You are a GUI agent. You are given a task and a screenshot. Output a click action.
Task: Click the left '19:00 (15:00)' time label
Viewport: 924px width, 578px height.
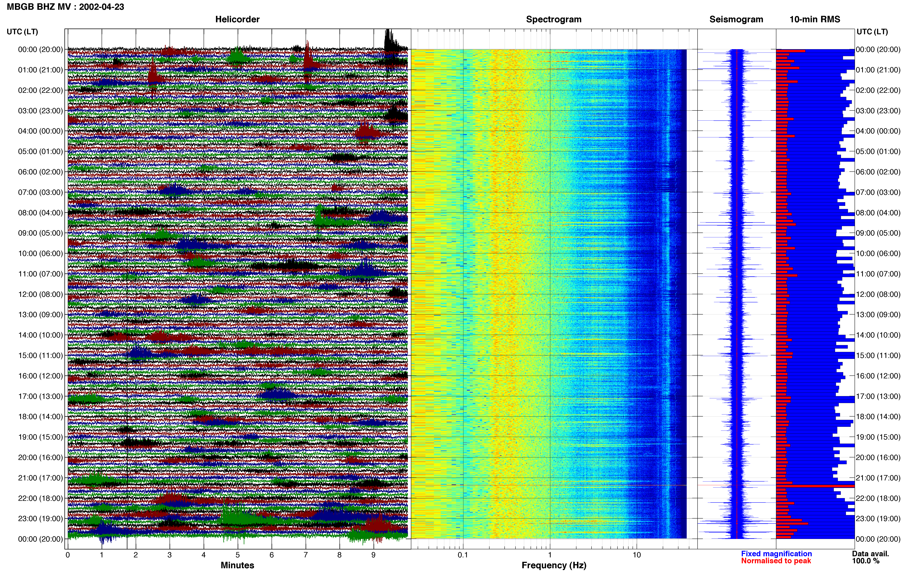tap(40, 437)
